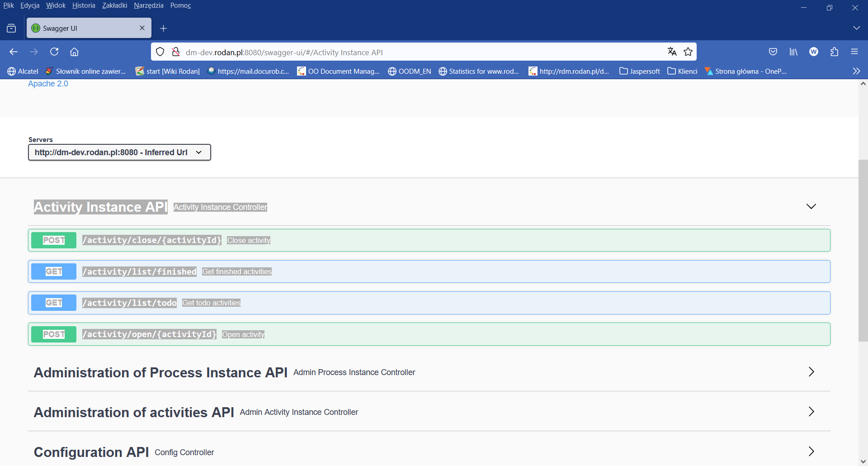Open the tab overview icon left of tabs

pos(11,28)
